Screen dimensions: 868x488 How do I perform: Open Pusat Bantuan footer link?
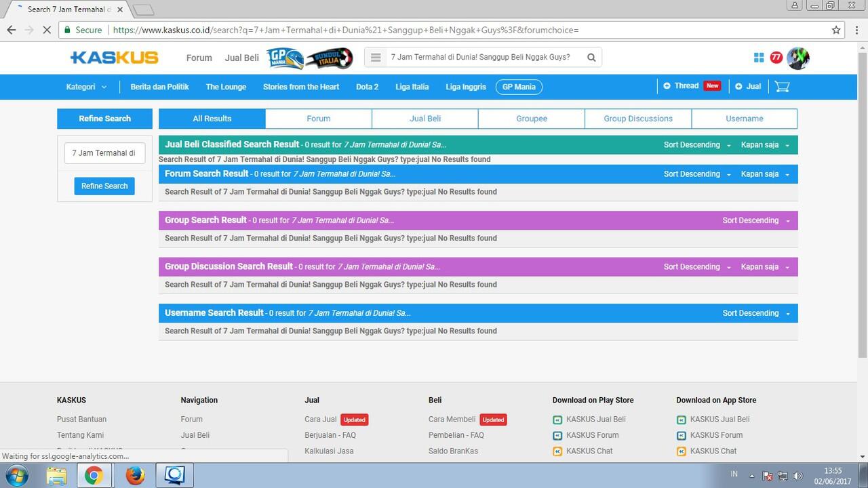(81, 420)
